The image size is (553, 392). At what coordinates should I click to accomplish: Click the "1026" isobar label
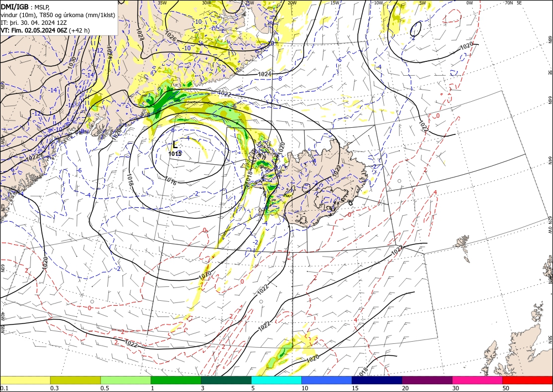[171, 36]
